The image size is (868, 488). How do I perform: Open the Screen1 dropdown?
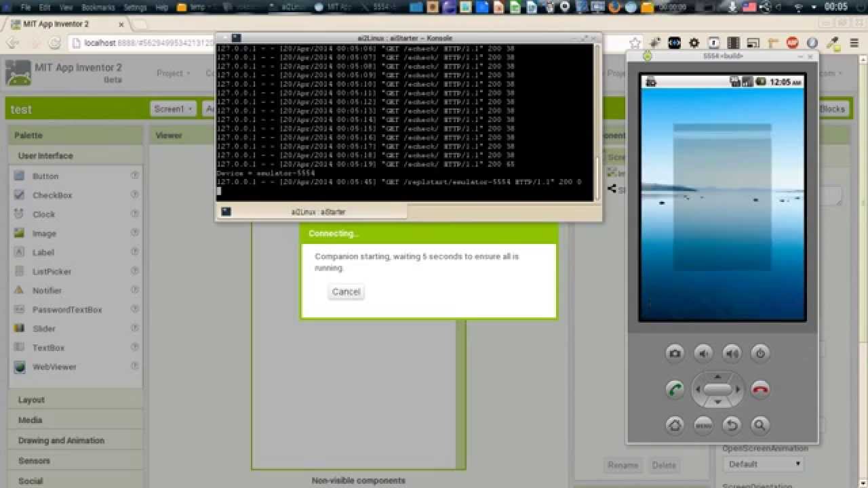pos(174,109)
